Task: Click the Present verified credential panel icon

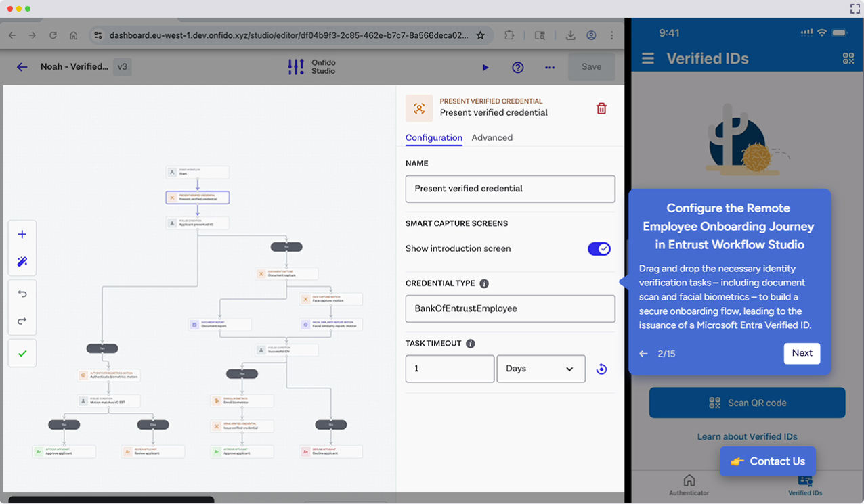Action: (419, 108)
